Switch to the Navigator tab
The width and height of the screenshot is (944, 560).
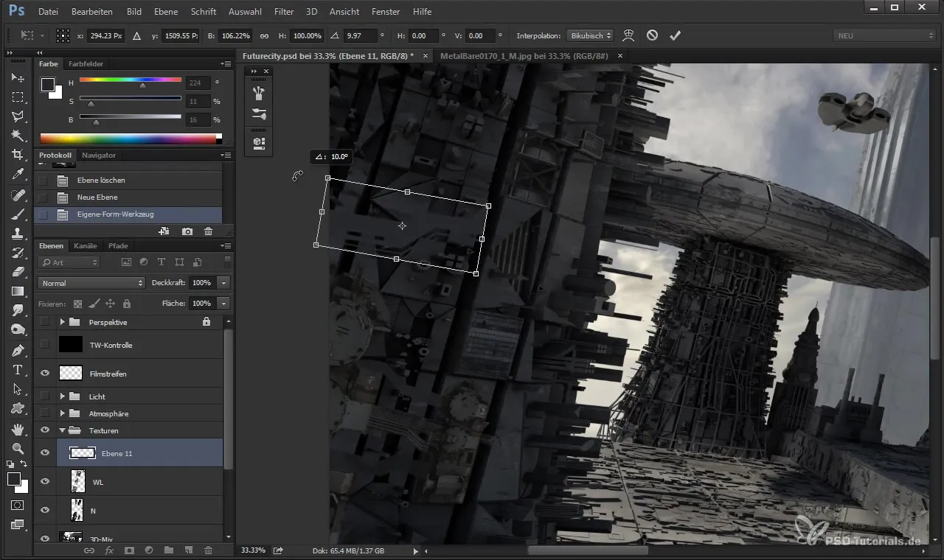99,155
